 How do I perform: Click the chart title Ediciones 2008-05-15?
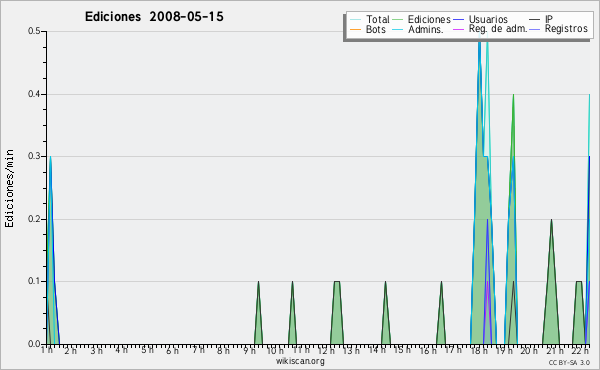(154, 17)
